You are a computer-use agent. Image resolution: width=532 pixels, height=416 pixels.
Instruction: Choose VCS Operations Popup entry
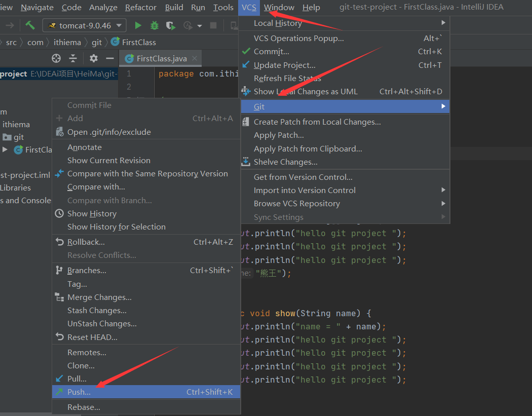(x=345, y=39)
